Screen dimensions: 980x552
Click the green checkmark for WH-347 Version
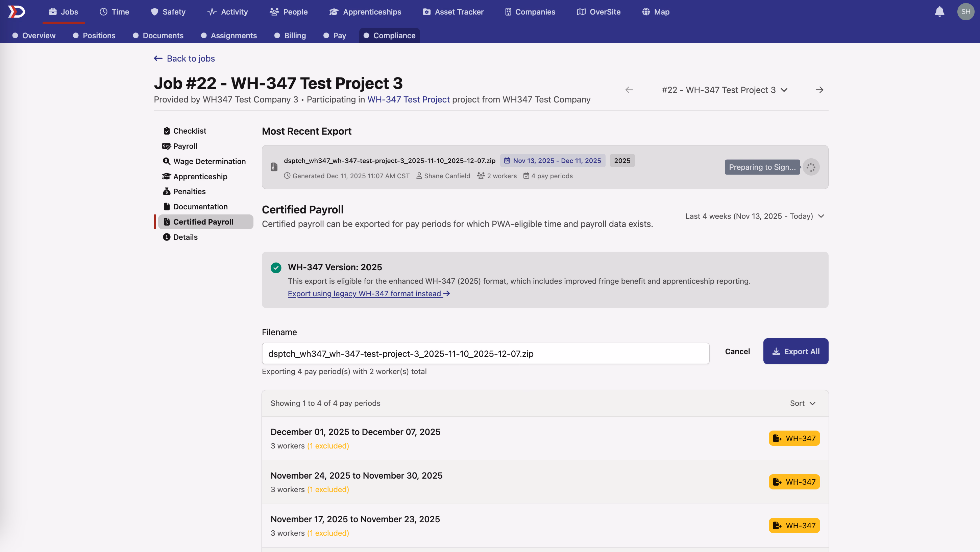click(x=276, y=268)
